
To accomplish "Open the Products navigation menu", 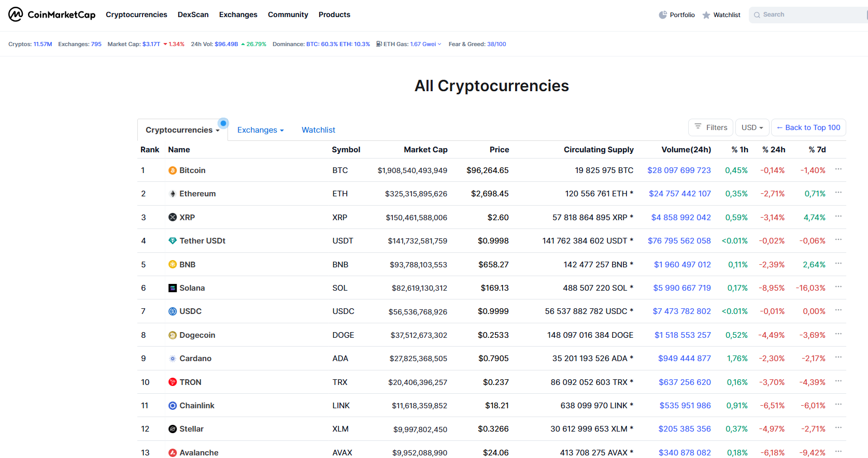I will point(334,15).
